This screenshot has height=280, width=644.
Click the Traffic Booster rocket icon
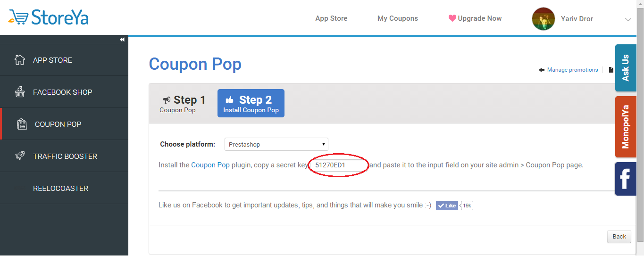pyautogui.click(x=20, y=156)
